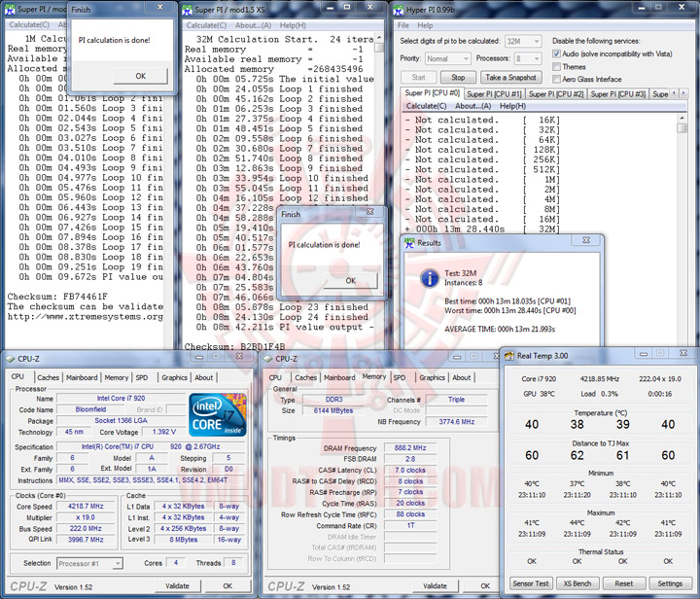Viewport: 700px width, 599px height.
Task: Open Calculate(C) menu inside Hyper PI tab pane
Action: pyautogui.click(x=426, y=106)
